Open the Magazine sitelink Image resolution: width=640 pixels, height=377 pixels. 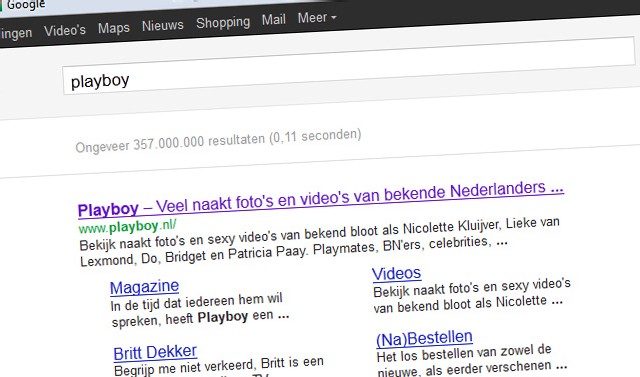[x=144, y=287]
